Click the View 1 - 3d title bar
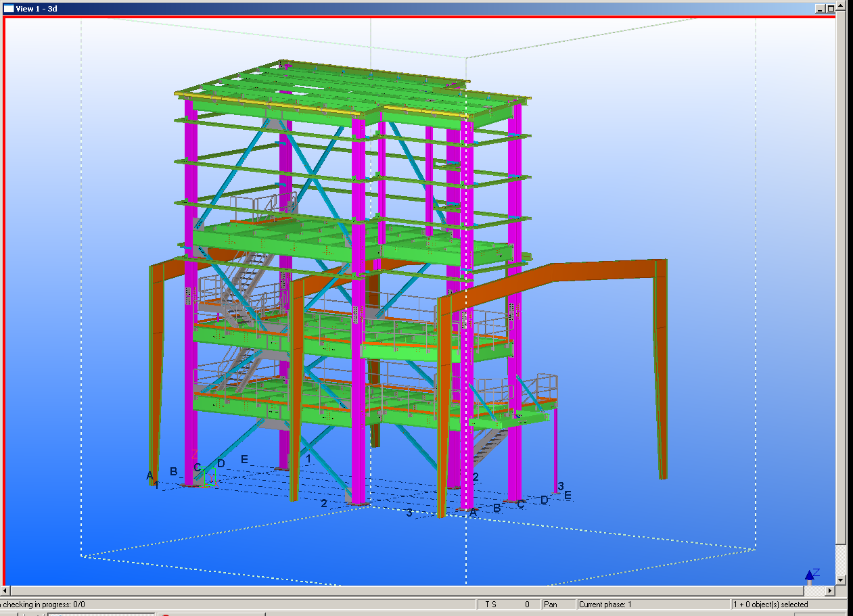The height and width of the screenshot is (616, 853). pyautogui.click(x=406, y=8)
